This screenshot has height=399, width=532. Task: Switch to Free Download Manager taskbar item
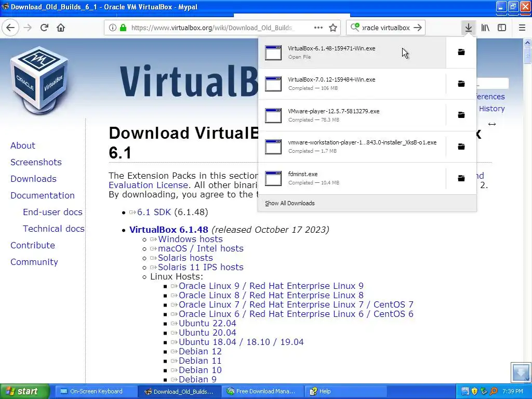(263, 391)
